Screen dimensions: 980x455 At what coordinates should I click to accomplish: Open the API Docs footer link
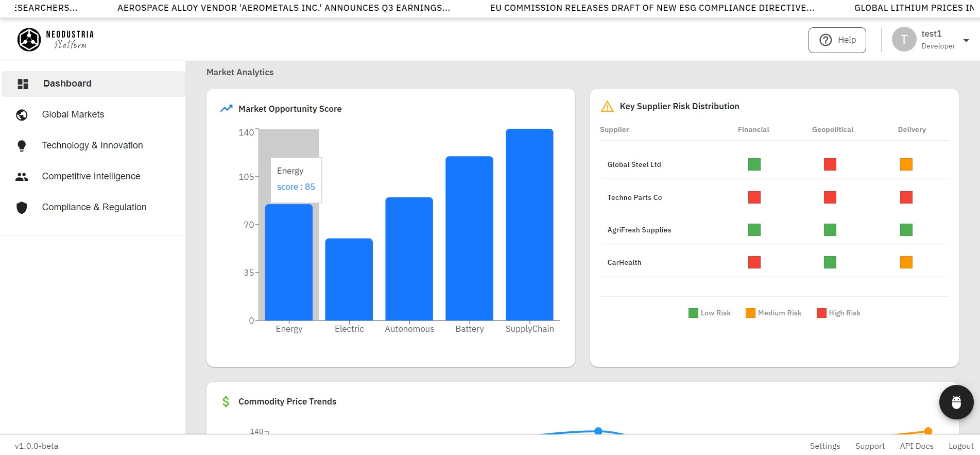coord(916,446)
